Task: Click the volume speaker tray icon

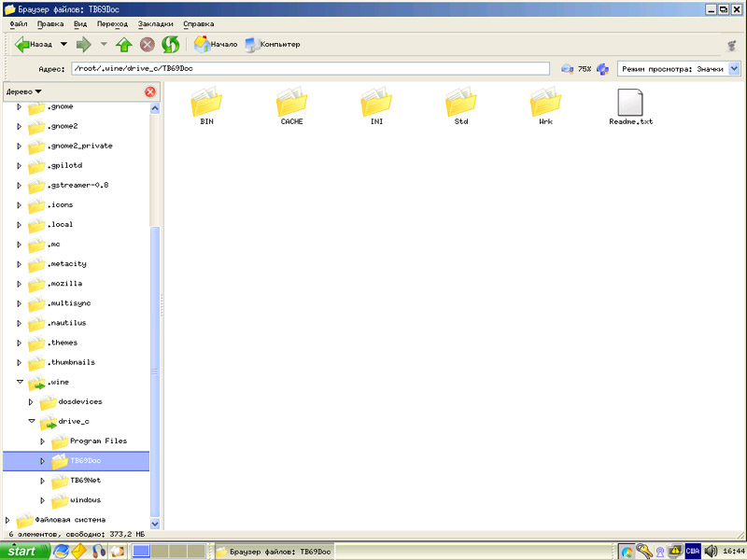Action: (x=711, y=552)
